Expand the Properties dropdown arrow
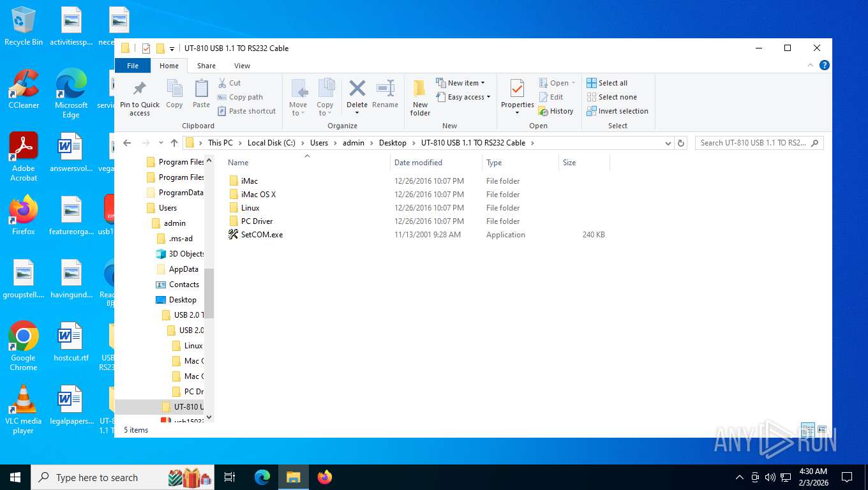Image resolution: width=868 pixels, height=490 pixels. [x=517, y=114]
